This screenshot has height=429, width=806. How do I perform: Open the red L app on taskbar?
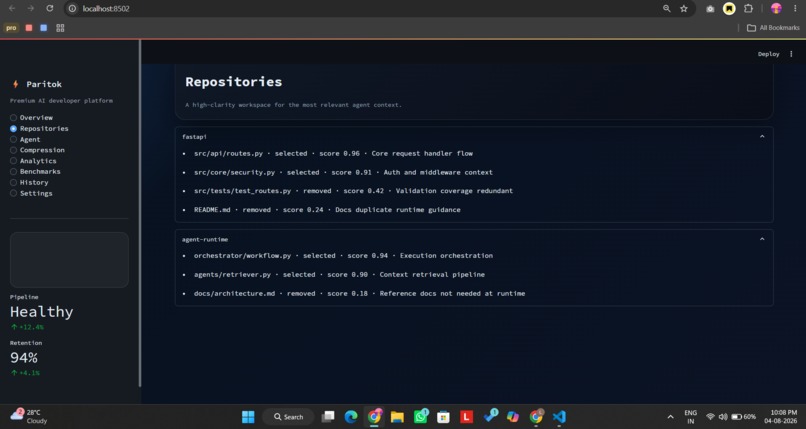tap(466, 417)
